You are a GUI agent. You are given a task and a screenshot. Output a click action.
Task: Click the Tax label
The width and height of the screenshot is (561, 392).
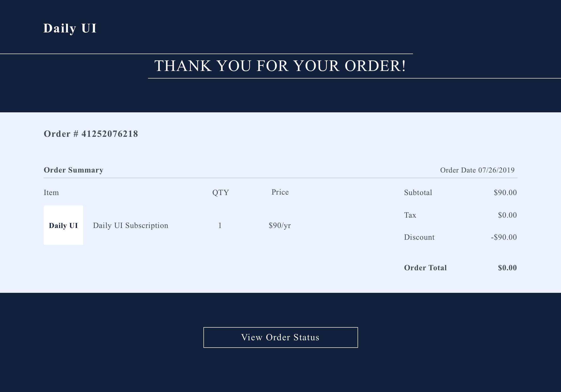410,215
